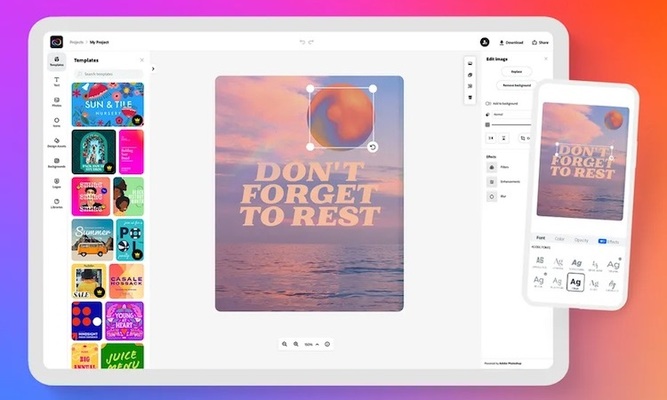Viewport: 667px width, 400px height.
Task: Click the top-left resize handle of selected image
Action: pyautogui.click(x=311, y=89)
